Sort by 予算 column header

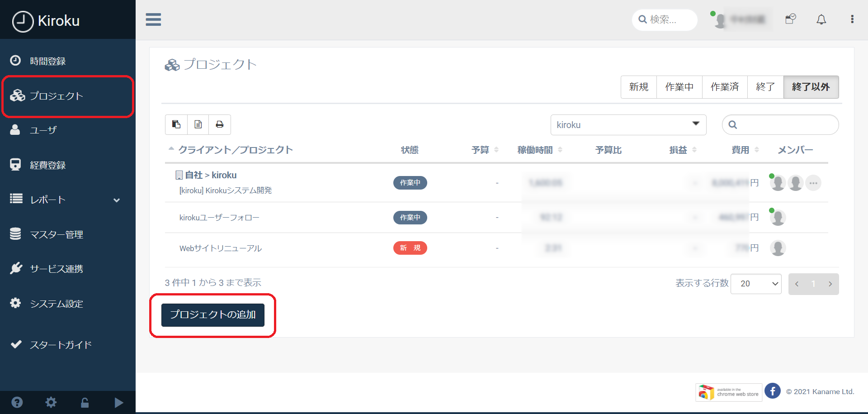pyautogui.click(x=485, y=150)
